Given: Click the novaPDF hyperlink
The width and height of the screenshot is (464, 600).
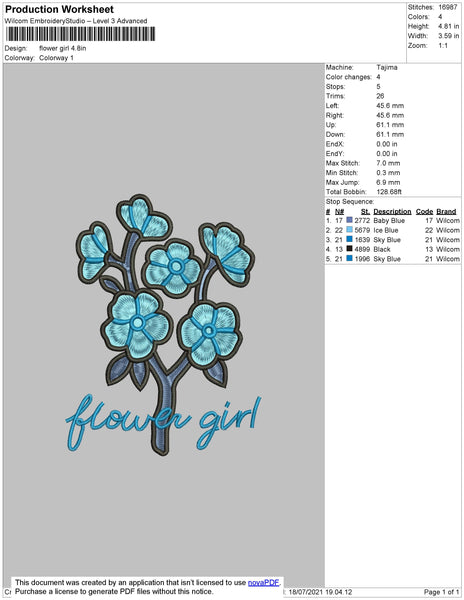Looking at the screenshot, I should coord(264,582).
